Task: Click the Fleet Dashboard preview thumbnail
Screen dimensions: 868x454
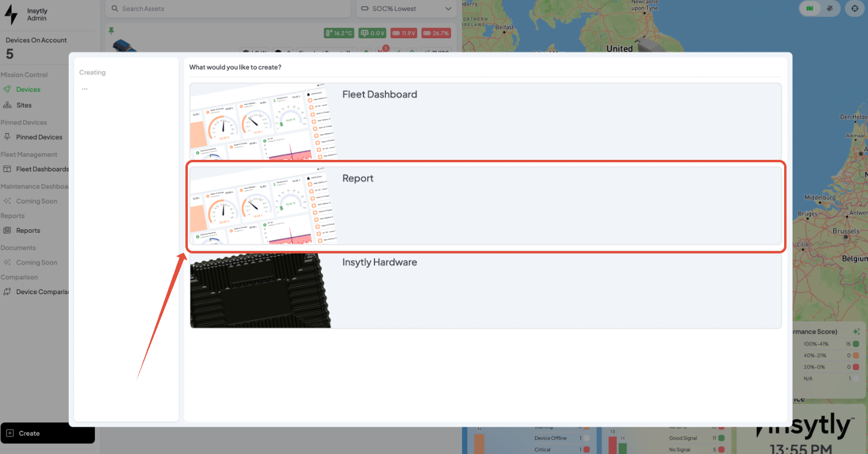Action: click(264, 122)
